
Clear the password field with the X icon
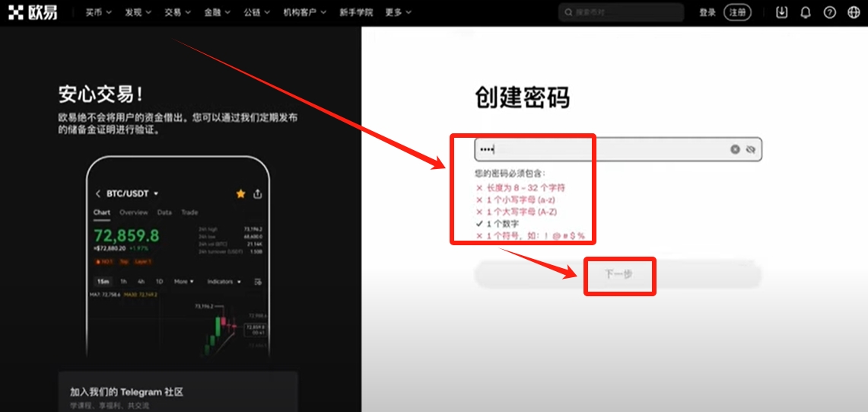[735, 149]
